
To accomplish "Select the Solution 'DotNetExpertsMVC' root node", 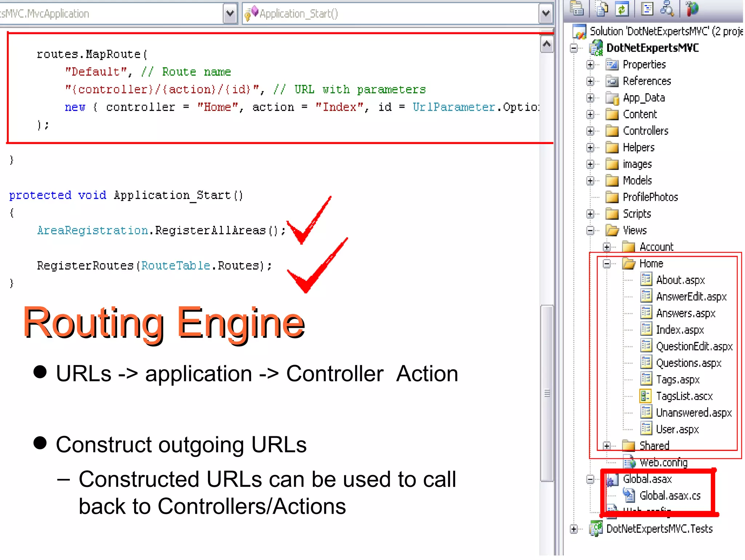I will tap(665, 31).
